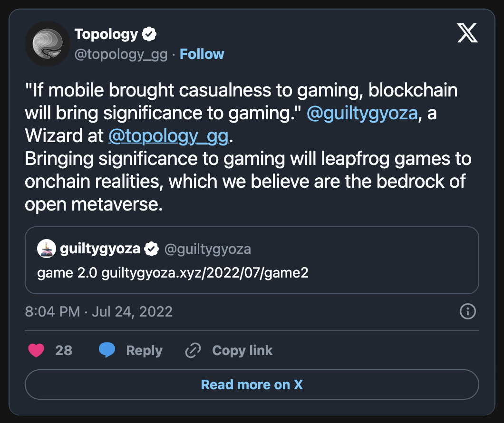Click the Reply text label

pos(144,351)
